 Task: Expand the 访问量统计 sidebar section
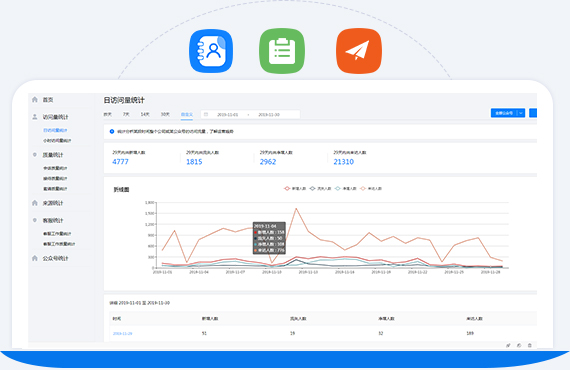click(x=55, y=117)
